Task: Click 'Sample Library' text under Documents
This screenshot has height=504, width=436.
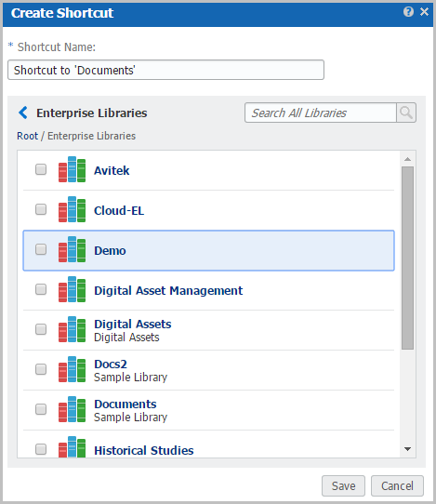Action: [130, 418]
